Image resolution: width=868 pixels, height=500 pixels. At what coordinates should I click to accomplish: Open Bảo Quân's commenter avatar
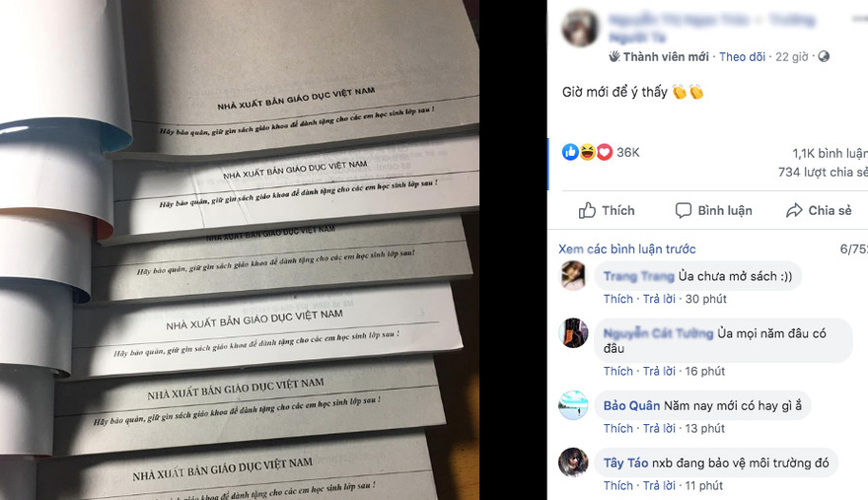[x=573, y=405]
